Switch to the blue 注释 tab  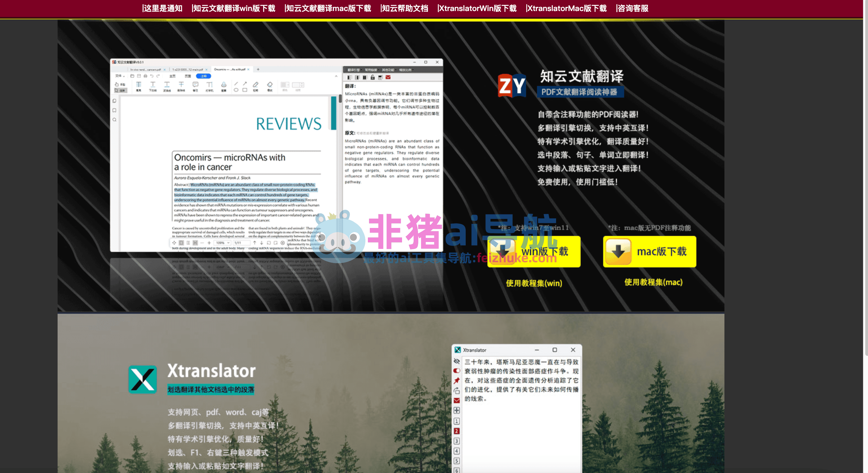click(204, 76)
